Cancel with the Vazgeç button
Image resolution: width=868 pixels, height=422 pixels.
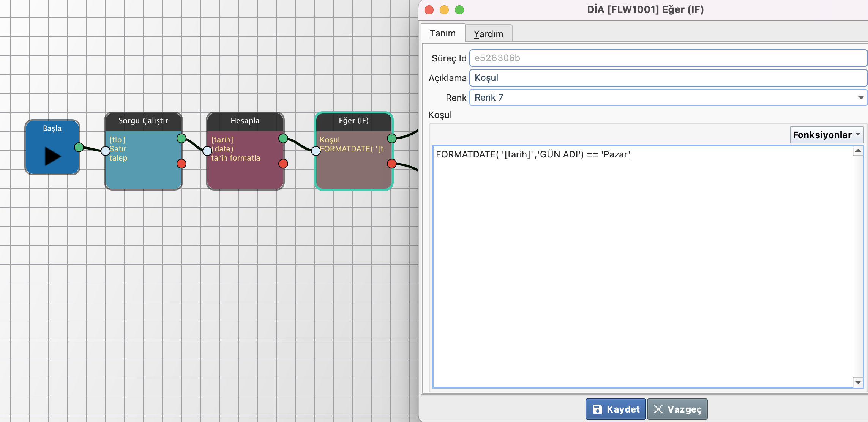point(677,409)
